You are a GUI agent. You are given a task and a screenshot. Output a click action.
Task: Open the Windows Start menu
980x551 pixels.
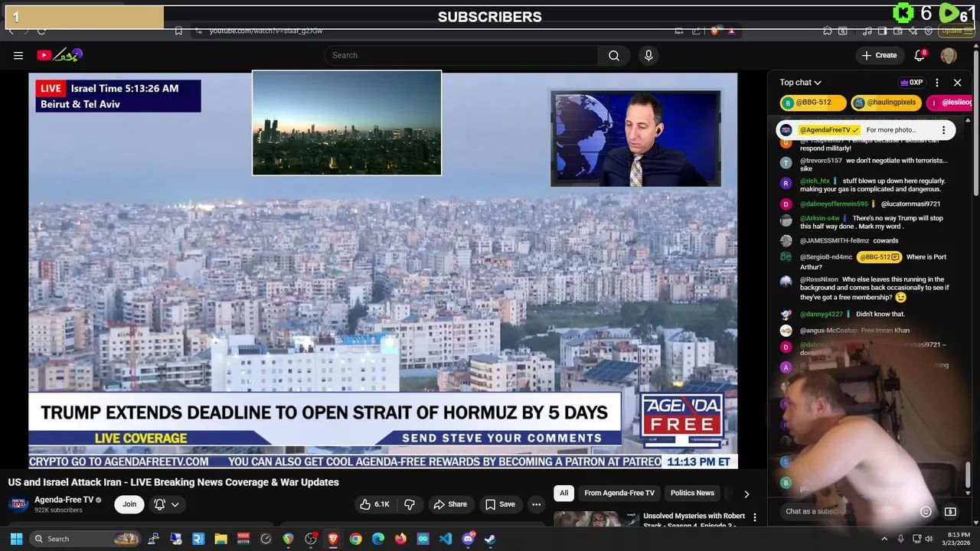point(16,539)
